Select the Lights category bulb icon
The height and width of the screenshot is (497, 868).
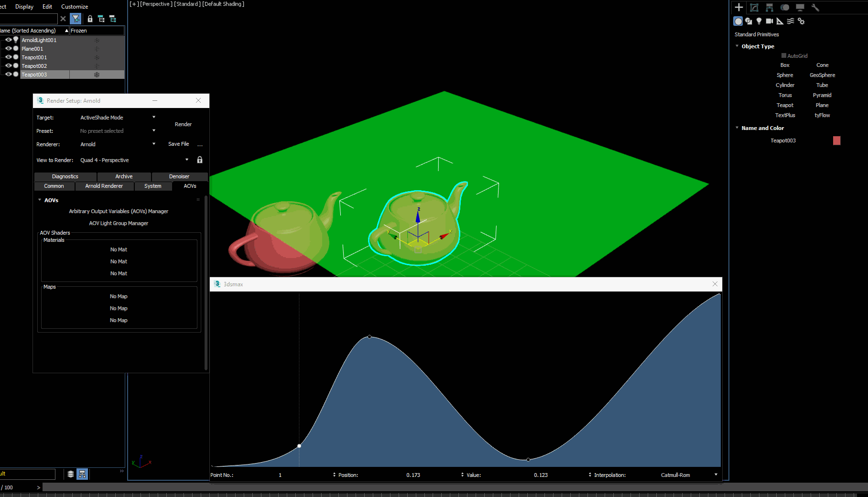759,21
